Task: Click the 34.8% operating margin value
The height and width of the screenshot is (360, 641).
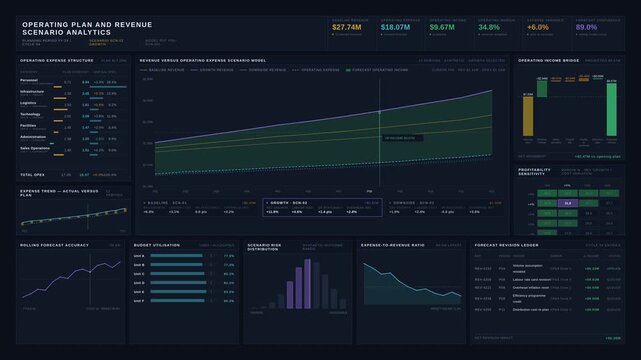Action: pyautogui.click(x=489, y=27)
